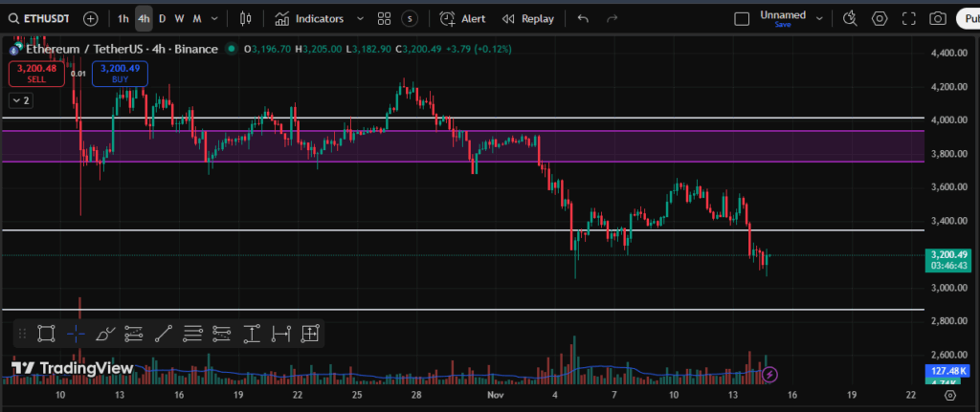
Task: Switch to the D daily timeframe
Action: (162, 18)
